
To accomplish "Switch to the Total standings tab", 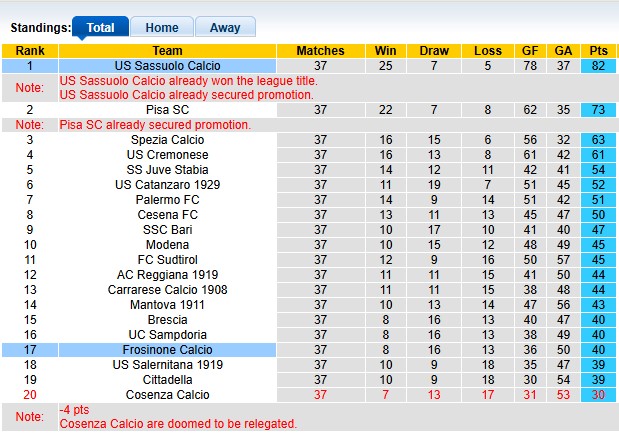I will click(101, 28).
